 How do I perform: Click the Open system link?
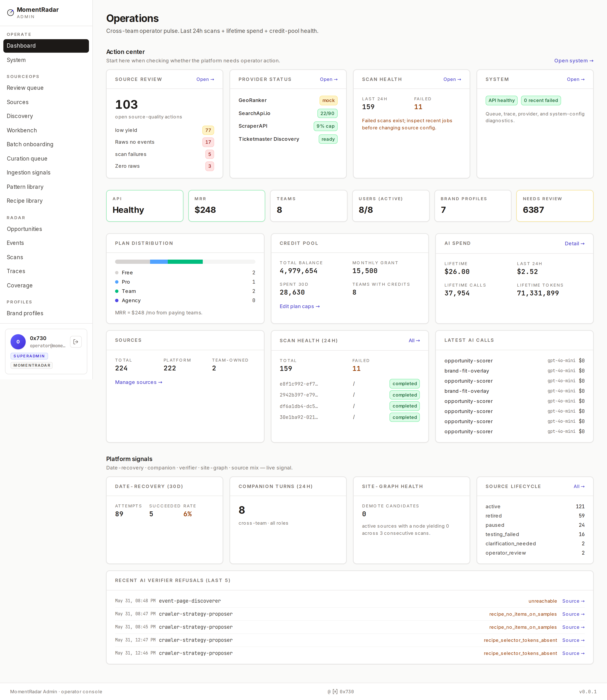[573, 61]
